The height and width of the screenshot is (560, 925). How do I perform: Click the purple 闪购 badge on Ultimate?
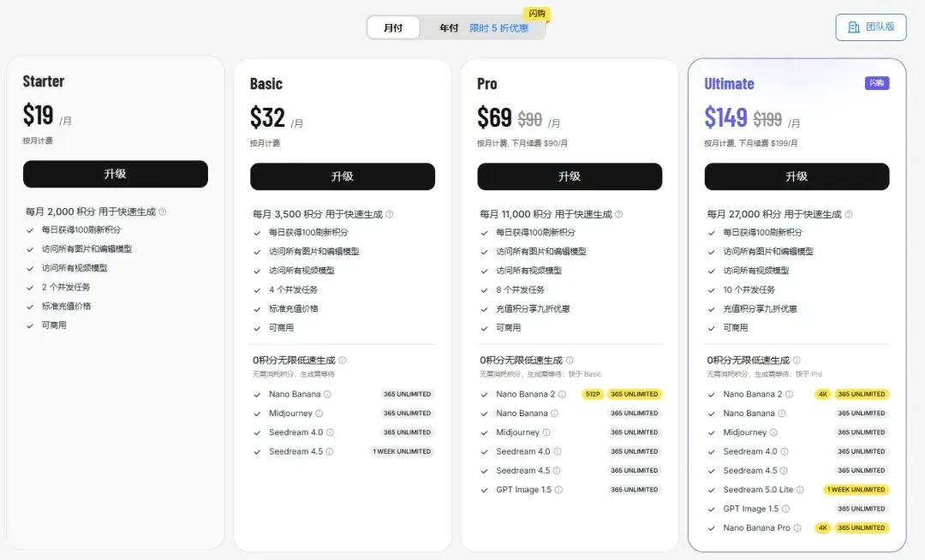877,83
